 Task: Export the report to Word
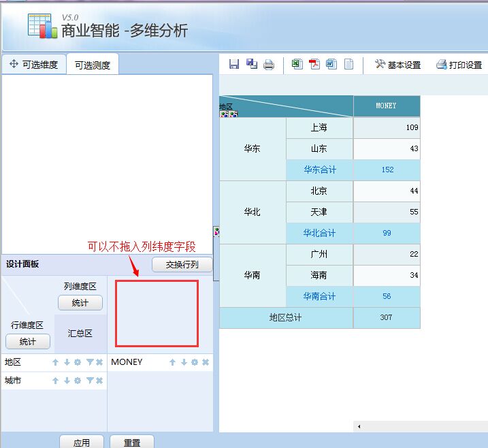pyautogui.click(x=331, y=65)
